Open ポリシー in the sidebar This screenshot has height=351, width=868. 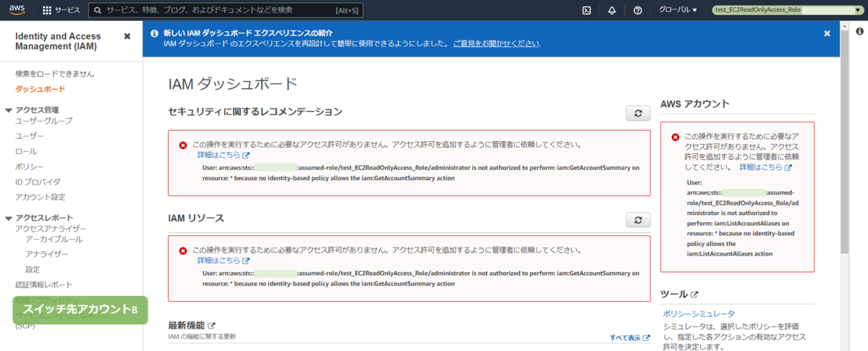click(x=30, y=166)
